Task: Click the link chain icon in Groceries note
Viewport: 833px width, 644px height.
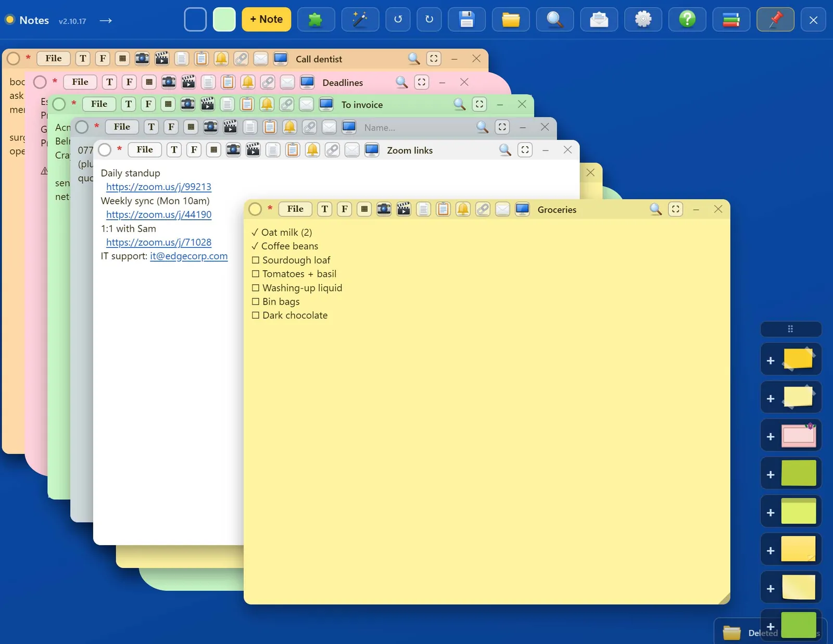Action: (x=483, y=209)
